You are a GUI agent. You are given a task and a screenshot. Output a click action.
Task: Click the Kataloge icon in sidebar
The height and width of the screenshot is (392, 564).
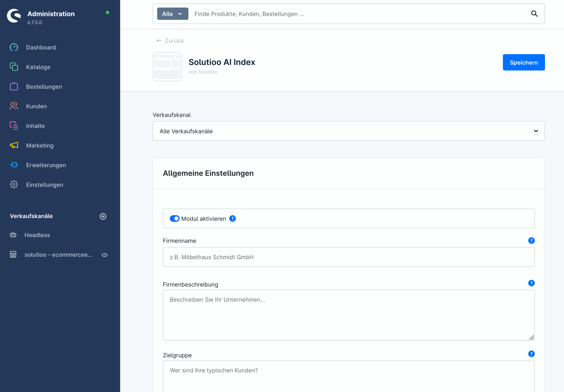[14, 67]
